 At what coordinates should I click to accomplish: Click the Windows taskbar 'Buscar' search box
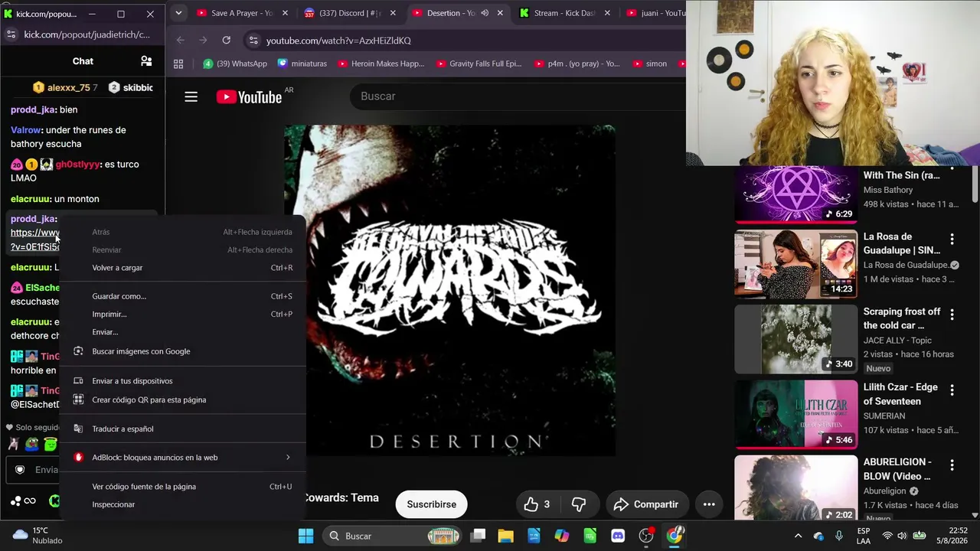coord(390,536)
